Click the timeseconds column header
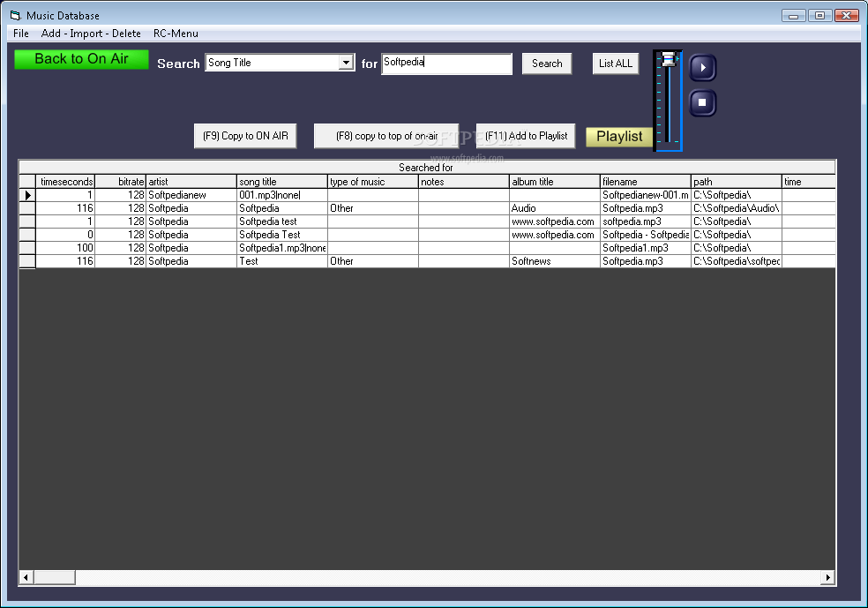This screenshot has height=608, width=868. pyautogui.click(x=66, y=182)
